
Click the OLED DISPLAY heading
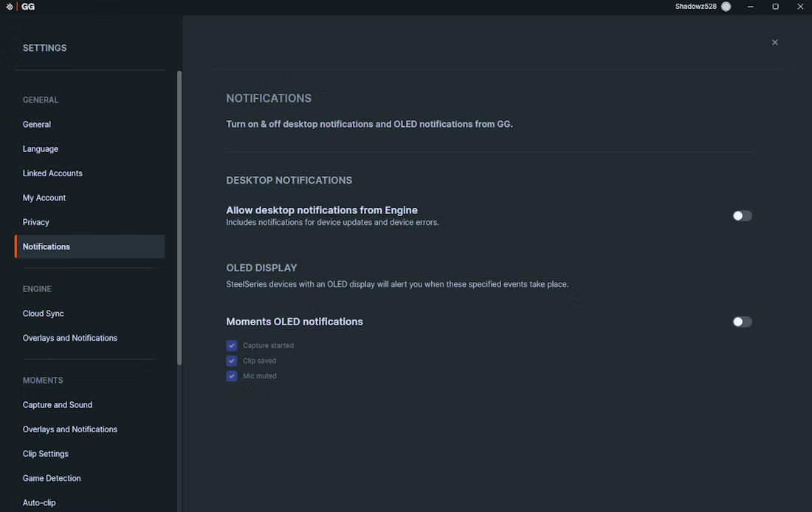click(261, 268)
